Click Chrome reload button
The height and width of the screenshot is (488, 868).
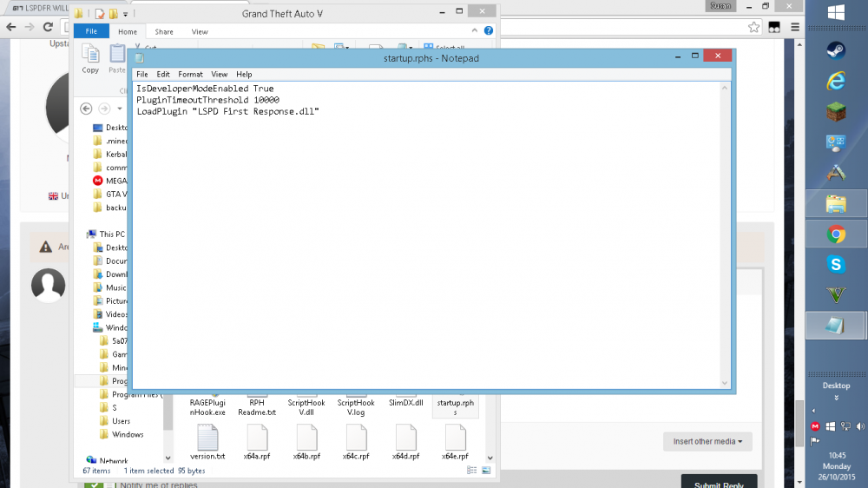pos(48,27)
